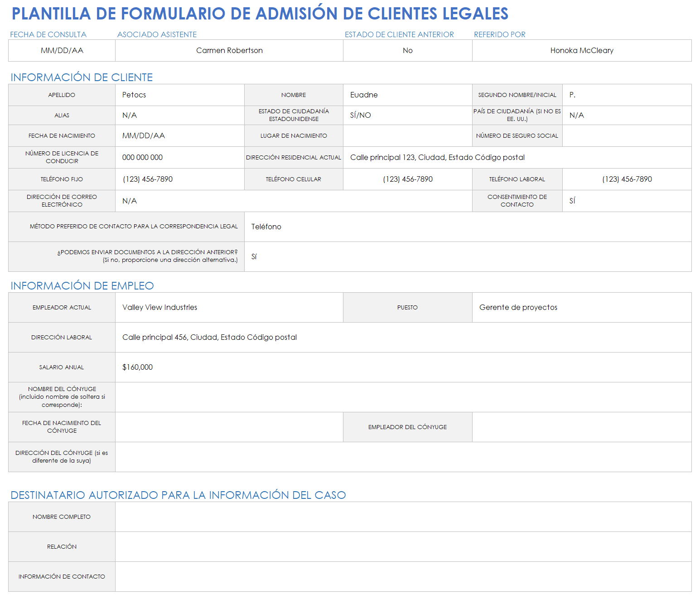Image resolution: width=700 pixels, height=599 pixels.
Task: Select the empty Empleador del Cónyuge field
Action: pyautogui.click(x=582, y=427)
